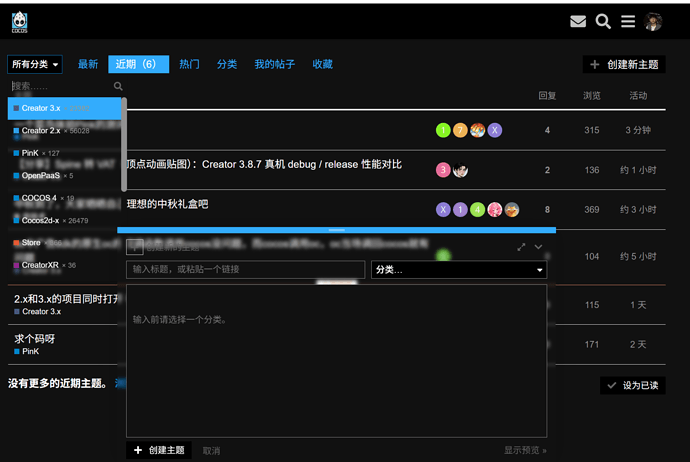
Task: Open the messages envelope icon
Action: point(578,21)
